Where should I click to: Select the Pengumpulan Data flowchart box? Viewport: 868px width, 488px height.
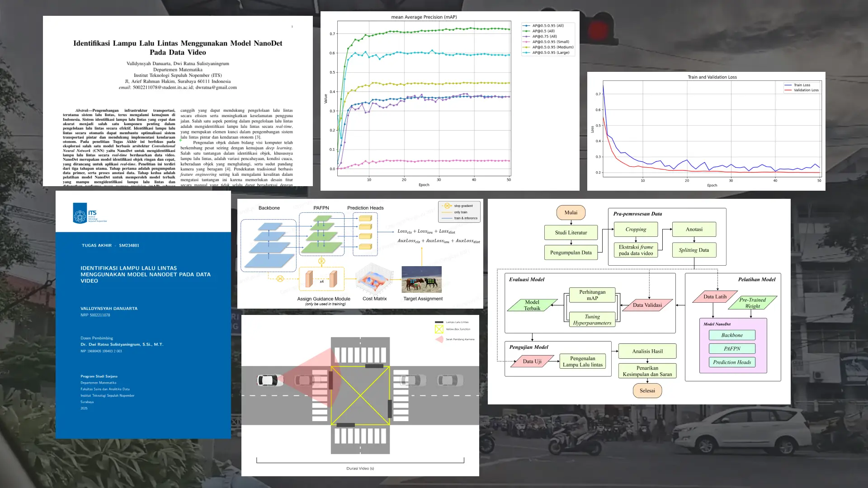[x=571, y=253]
